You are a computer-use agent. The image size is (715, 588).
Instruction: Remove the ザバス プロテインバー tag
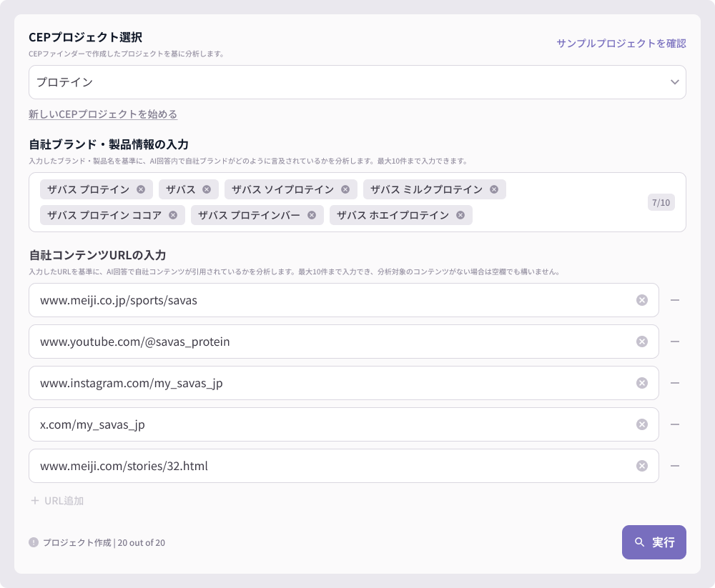(x=312, y=215)
